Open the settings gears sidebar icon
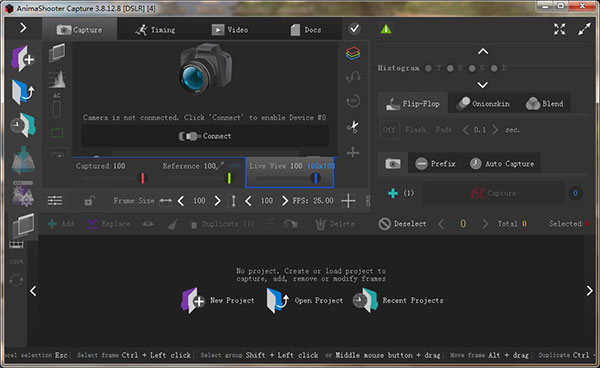The height and width of the screenshot is (368, 600). 23,193
